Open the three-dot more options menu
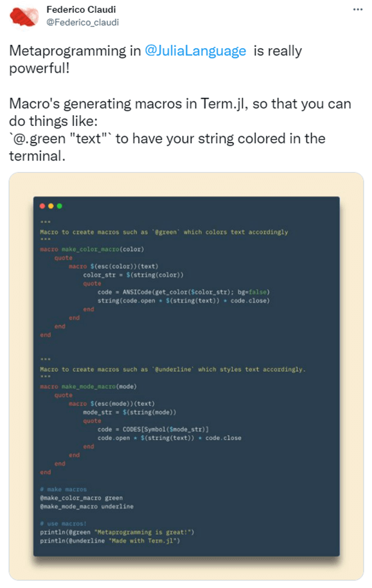This screenshot has height=588, width=372. pos(358,10)
